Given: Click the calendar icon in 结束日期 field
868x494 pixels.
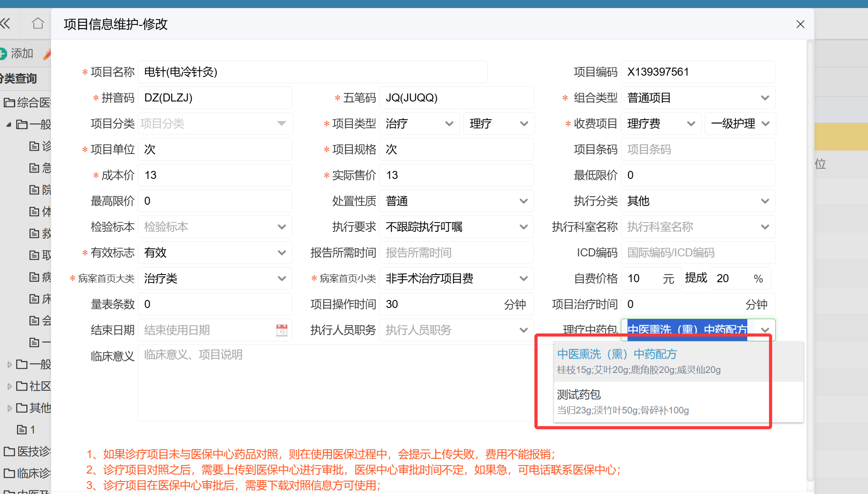Looking at the screenshot, I should pyautogui.click(x=281, y=330).
